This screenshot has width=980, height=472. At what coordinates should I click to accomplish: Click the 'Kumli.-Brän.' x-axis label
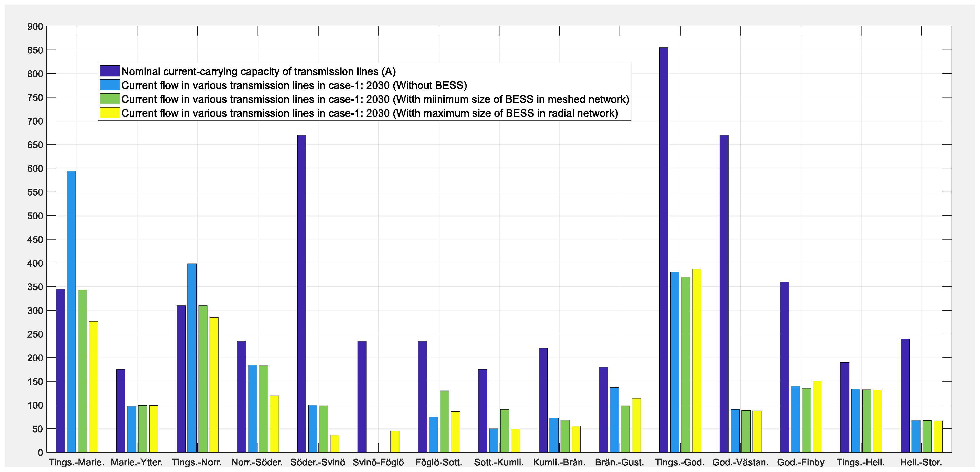coord(559,463)
